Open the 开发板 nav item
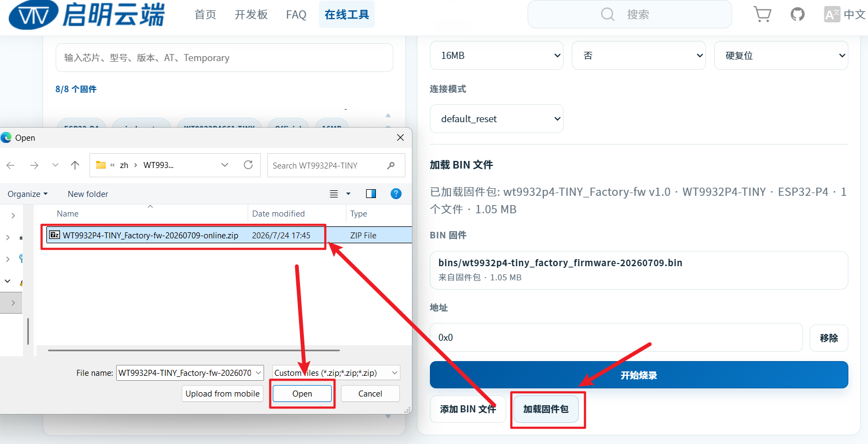The width and height of the screenshot is (868, 444). 251,15
